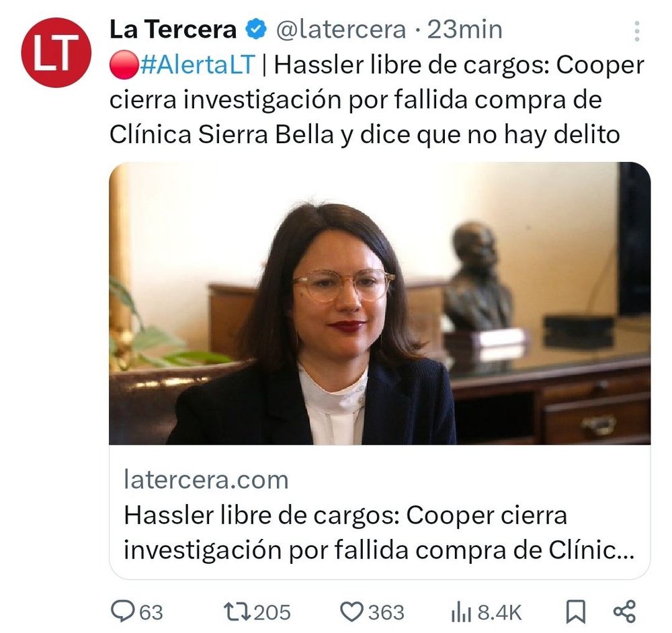Open tweet text about Clínica Sierra Bella
The height and width of the screenshot is (633, 672).
(377, 99)
